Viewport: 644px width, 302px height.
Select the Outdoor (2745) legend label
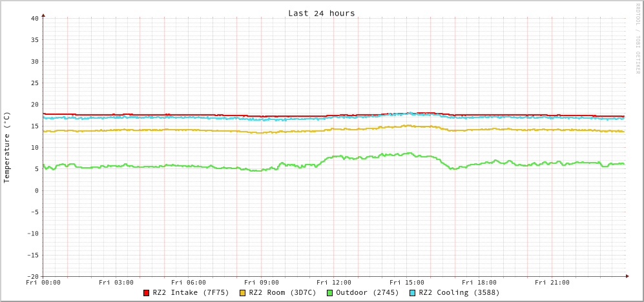pos(367,292)
